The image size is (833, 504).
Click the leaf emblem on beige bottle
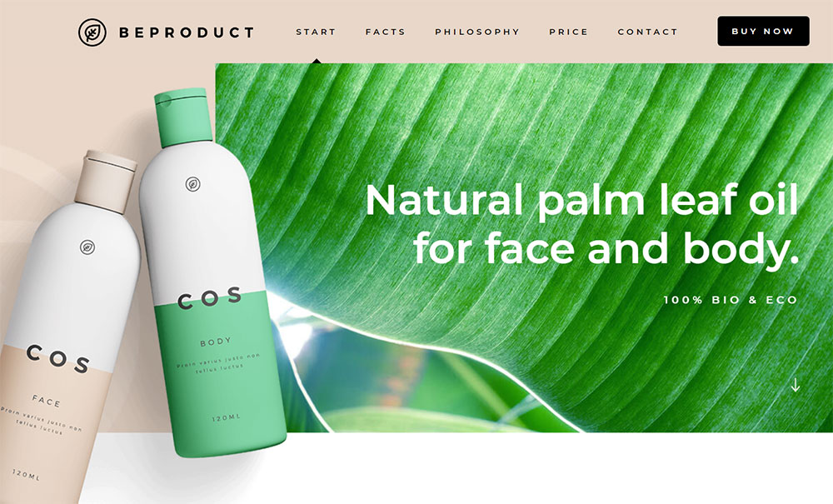pyautogui.click(x=87, y=247)
